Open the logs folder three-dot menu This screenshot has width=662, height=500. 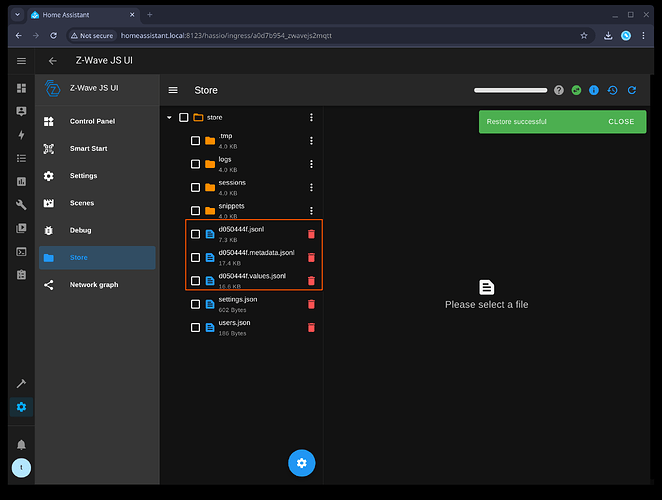pyautogui.click(x=311, y=164)
